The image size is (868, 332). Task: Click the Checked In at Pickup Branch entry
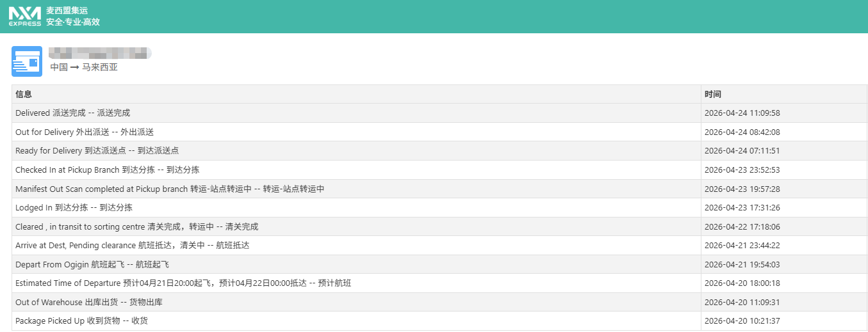(x=107, y=170)
